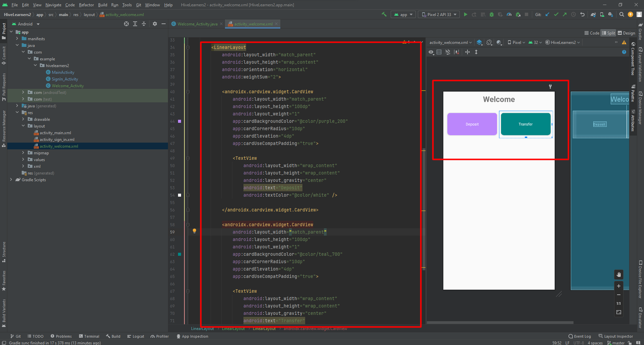Expand the Gradle Scripts node
This screenshot has height=345, width=644.
[x=12, y=180]
